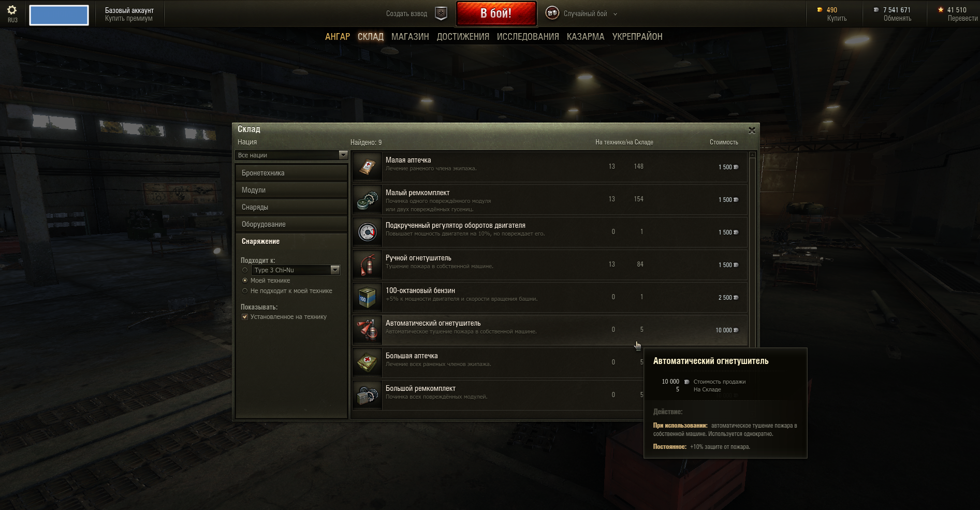Click the platoon emblem next to Создать взвод

click(441, 14)
